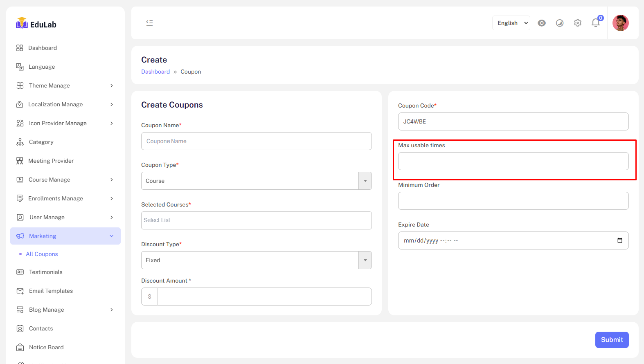Focus the Max usable times field
The image size is (644, 364).
point(513,161)
